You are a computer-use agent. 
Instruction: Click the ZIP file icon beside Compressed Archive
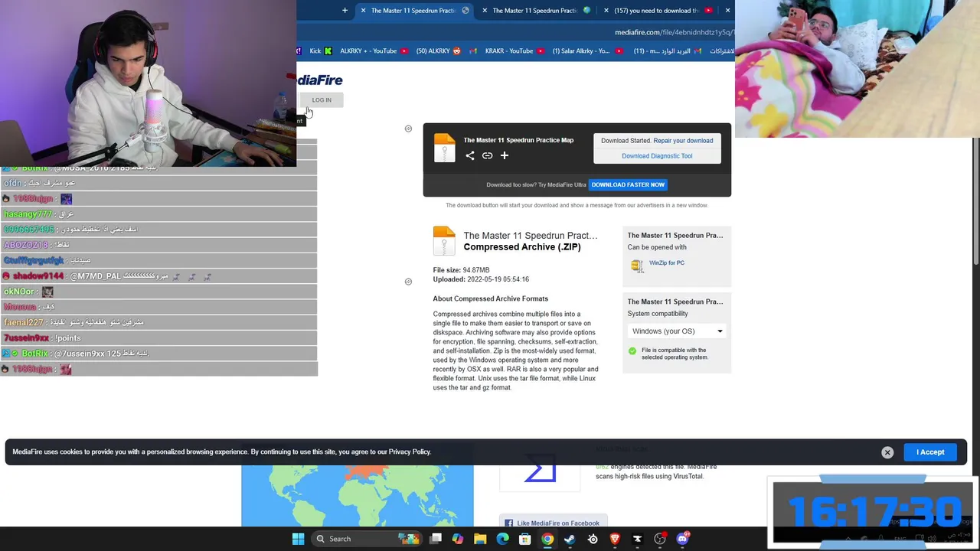point(444,240)
